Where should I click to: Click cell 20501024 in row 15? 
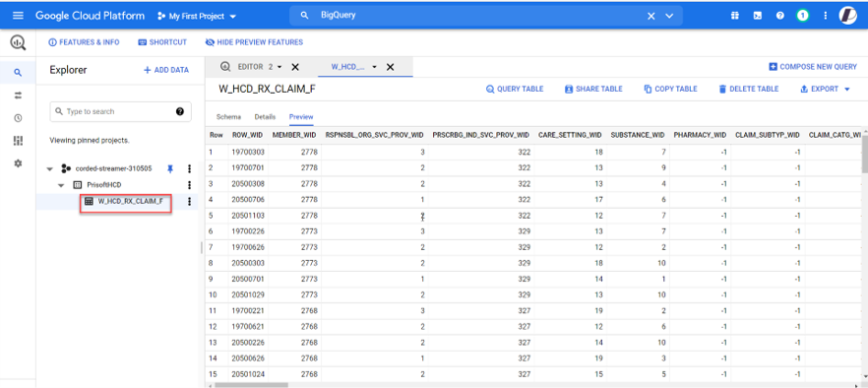tap(247, 375)
